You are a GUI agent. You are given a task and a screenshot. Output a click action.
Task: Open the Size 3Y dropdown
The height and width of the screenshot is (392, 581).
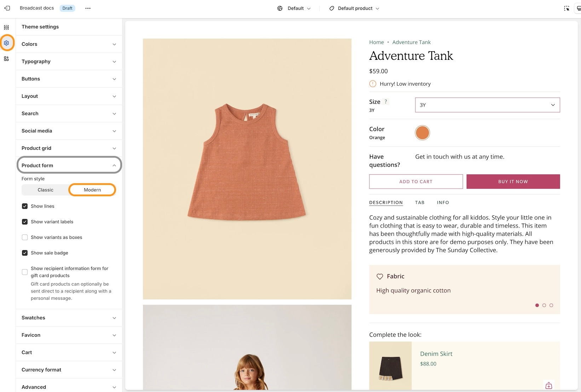[487, 105]
